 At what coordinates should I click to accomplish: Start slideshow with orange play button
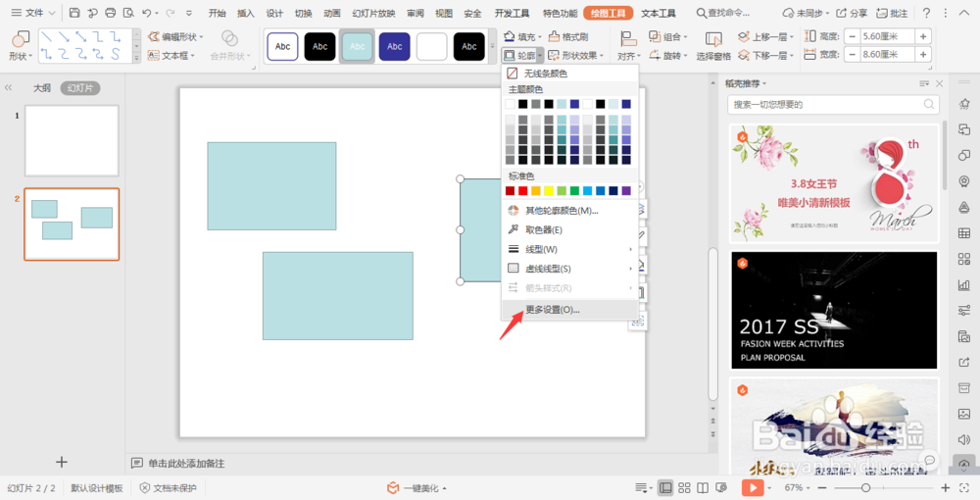(753, 488)
